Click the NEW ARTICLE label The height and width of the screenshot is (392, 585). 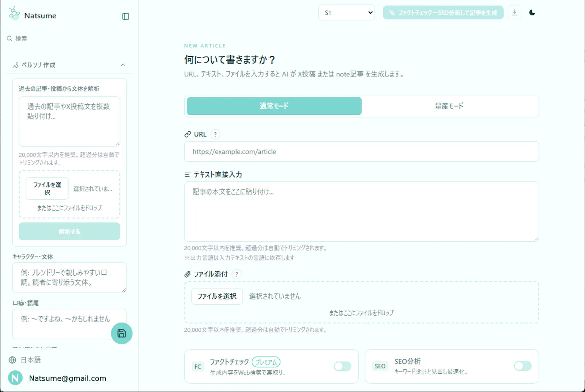(x=205, y=46)
